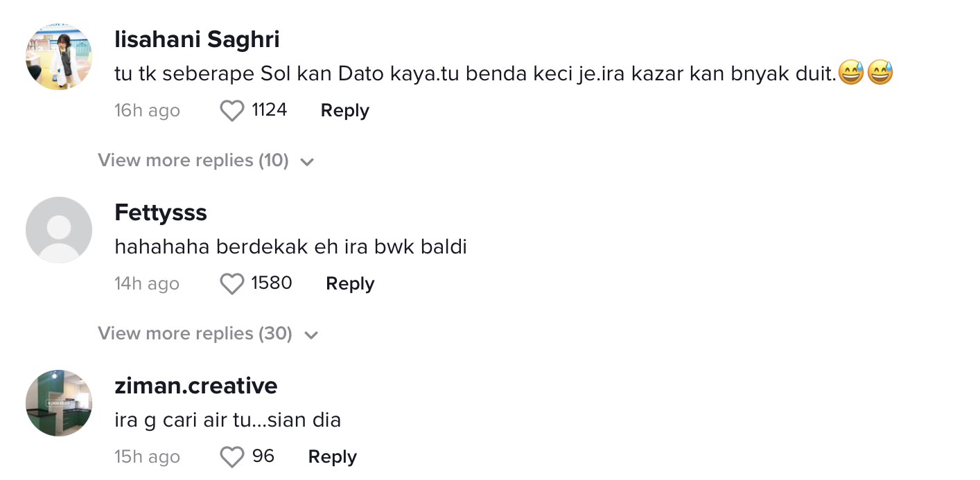Like lisahani Saghri's comment with the heart
The image size is (980, 480).
pos(231,111)
